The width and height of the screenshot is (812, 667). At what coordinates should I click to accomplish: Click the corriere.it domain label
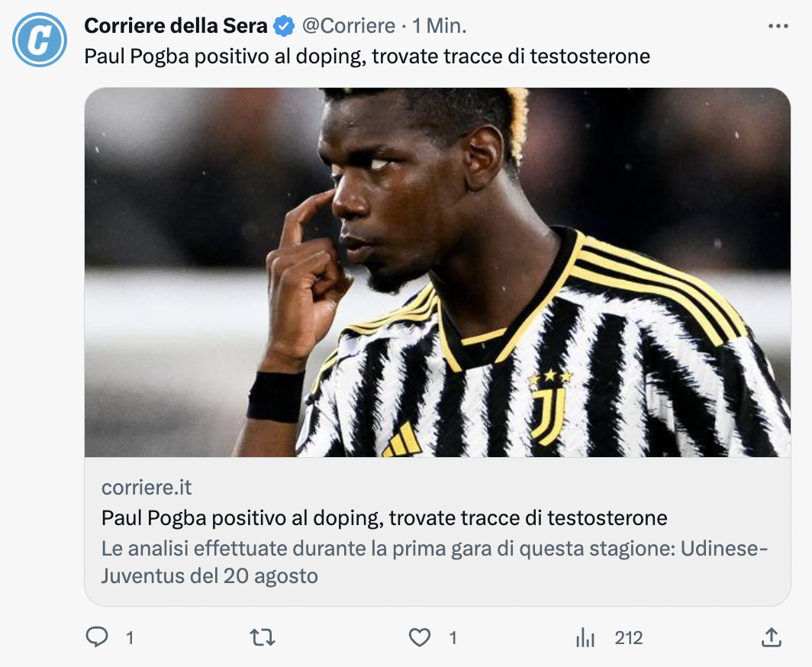[146, 488]
